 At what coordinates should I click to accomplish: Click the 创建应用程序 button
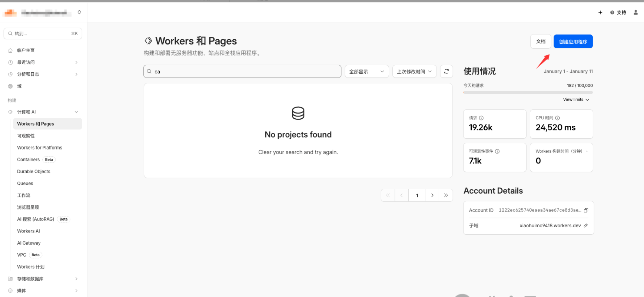[x=573, y=42]
